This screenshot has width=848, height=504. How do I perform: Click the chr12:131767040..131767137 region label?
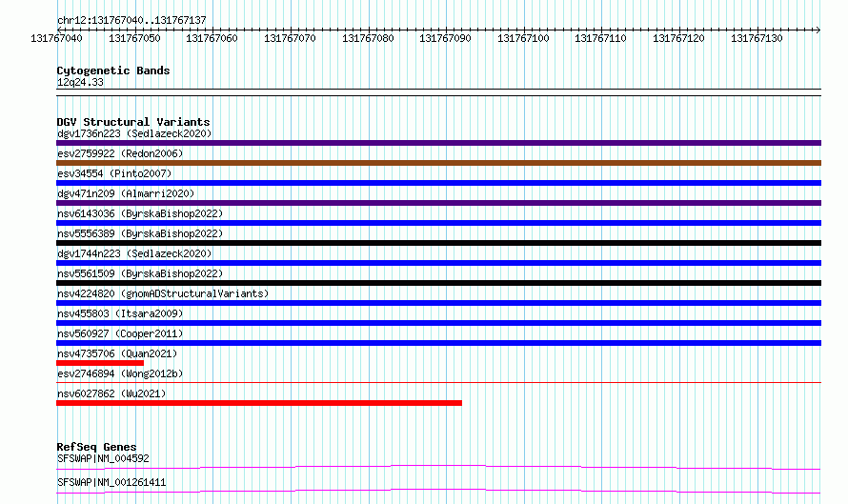(131, 20)
